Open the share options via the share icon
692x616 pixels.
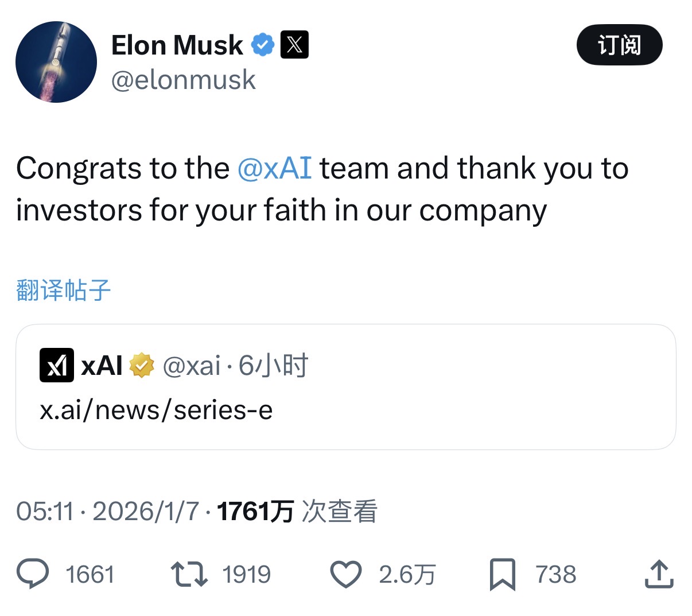coord(659,574)
